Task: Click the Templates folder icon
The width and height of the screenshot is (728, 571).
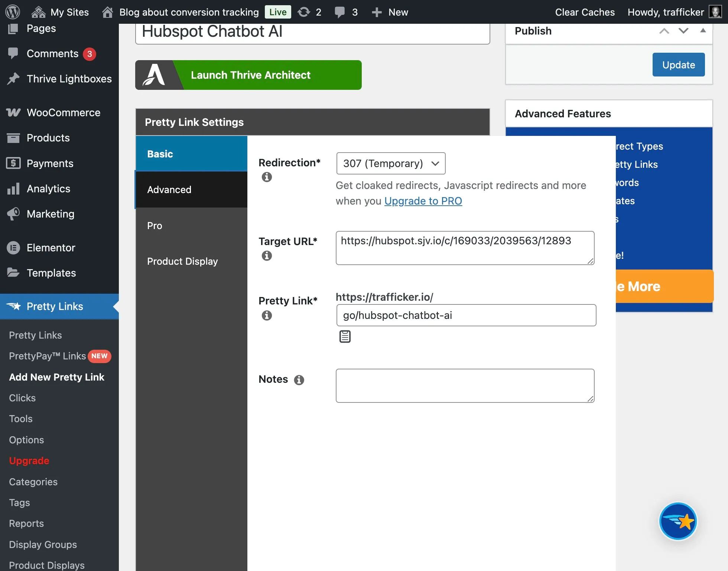Action: (x=13, y=273)
